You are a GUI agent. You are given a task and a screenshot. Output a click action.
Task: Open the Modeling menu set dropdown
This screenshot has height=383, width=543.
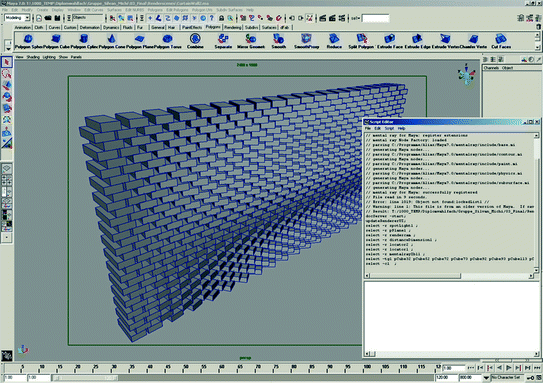[17, 18]
